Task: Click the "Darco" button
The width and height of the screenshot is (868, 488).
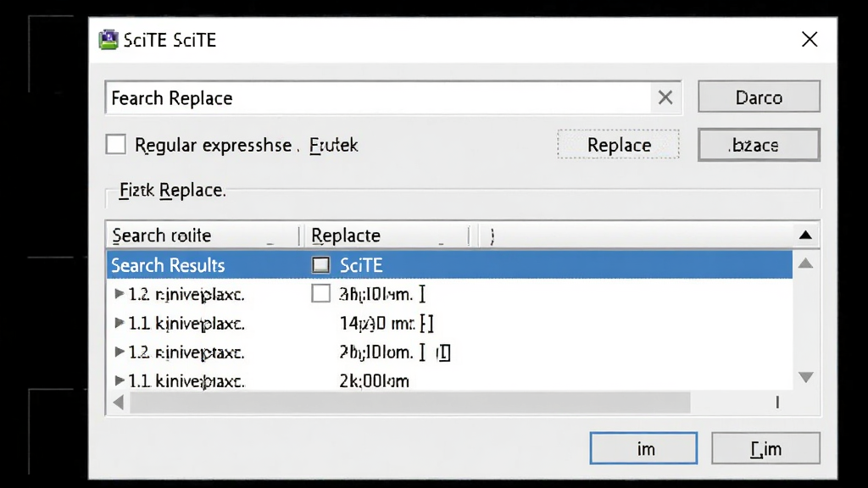Action: (759, 97)
